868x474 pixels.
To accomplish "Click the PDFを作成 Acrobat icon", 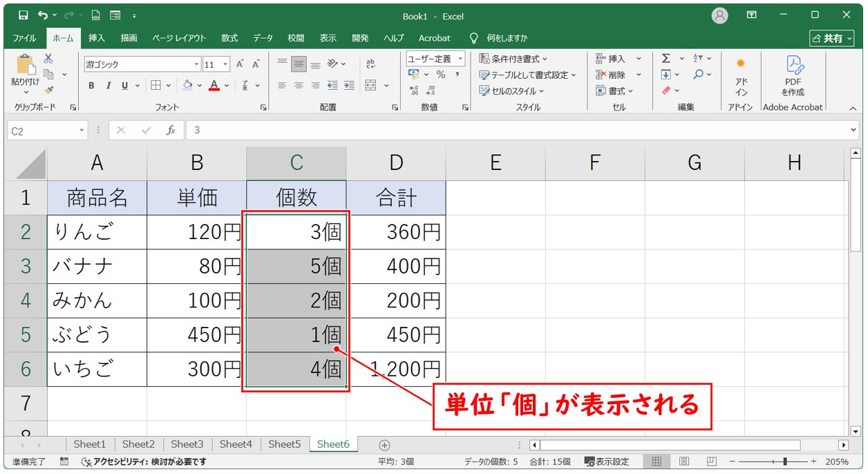I will click(793, 76).
